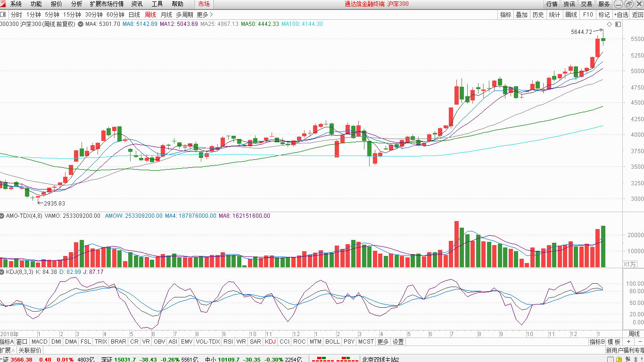Click 统计 statistics button
This screenshot has width=644, height=362.
tap(554, 15)
